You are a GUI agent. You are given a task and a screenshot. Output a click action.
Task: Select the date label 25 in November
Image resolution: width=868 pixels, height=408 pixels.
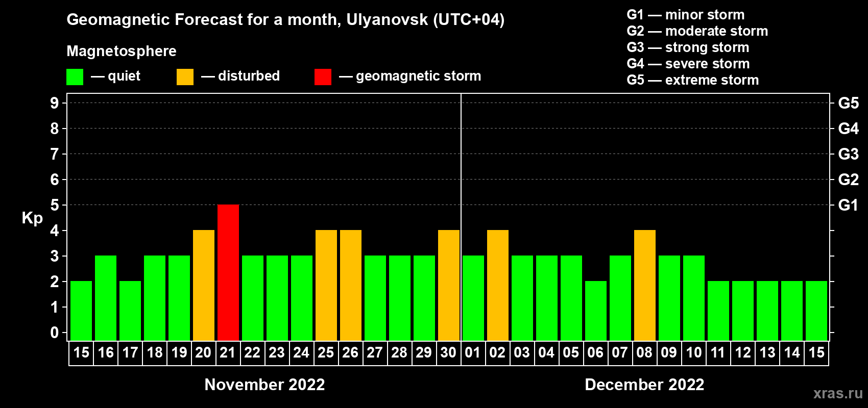326,353
